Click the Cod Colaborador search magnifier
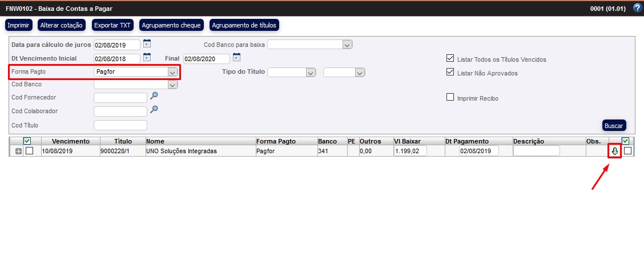Image resolution: width=644 pixels, height=267 pixels. (154, 110)
